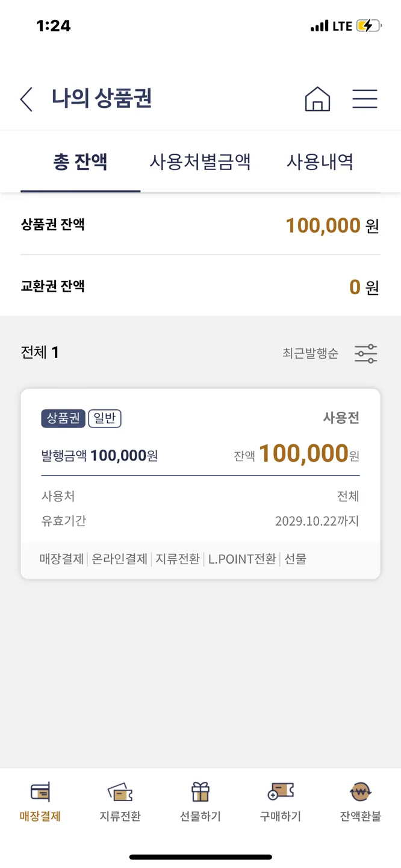The height and width of the screenshot is (868, 401).
Task: Choose 지류전환 on the voucher card
Action: (x=178, y=559)
